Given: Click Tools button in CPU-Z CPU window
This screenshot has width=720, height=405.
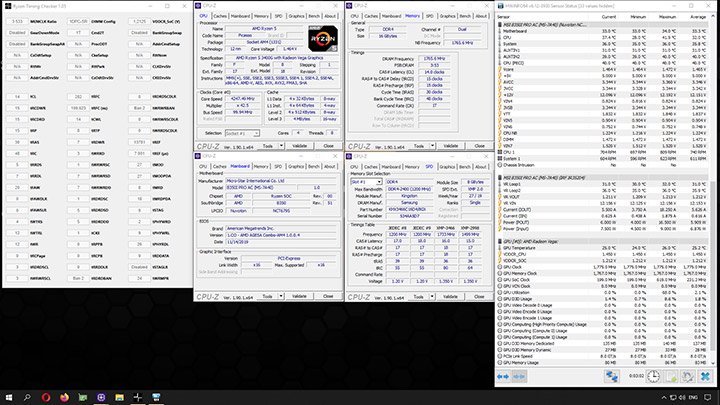Looking at the screenshot, I should point(267,146).
